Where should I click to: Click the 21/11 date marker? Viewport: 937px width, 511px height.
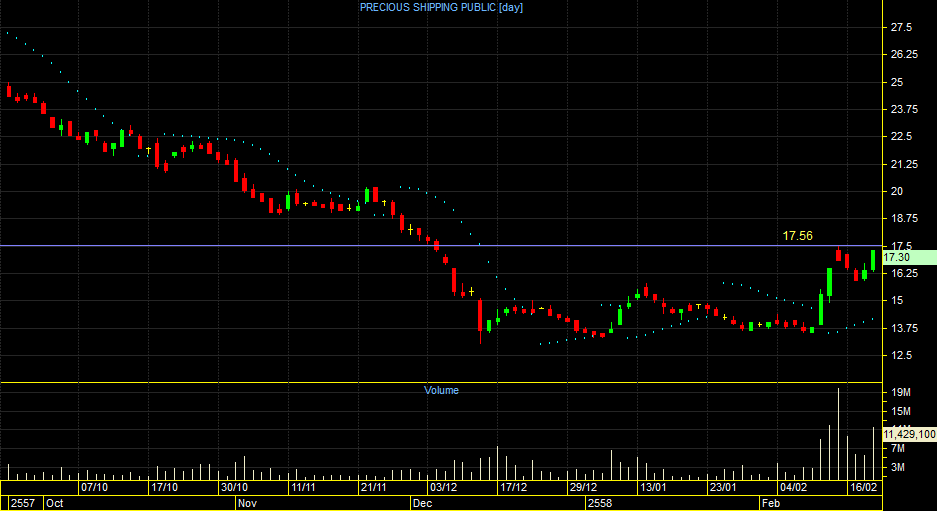[x=373, y=488]
